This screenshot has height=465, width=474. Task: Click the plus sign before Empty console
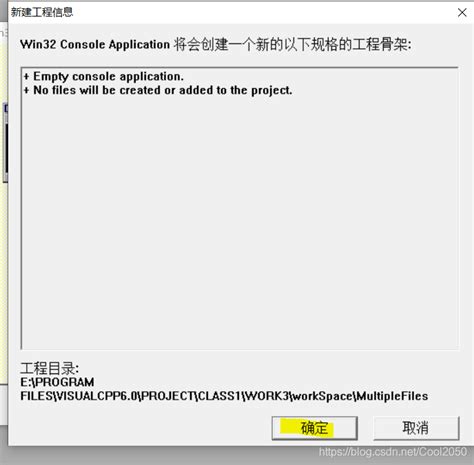click(26, 77)
